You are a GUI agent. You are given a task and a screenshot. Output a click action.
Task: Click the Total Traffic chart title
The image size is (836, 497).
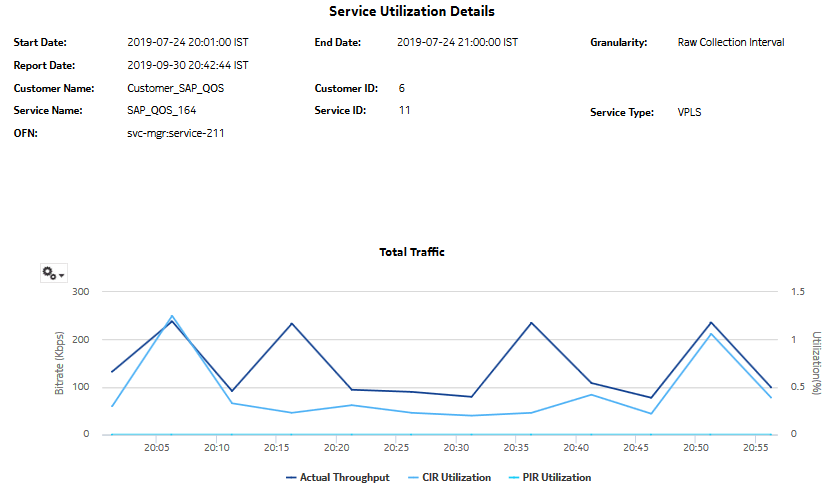click(412, 252)
